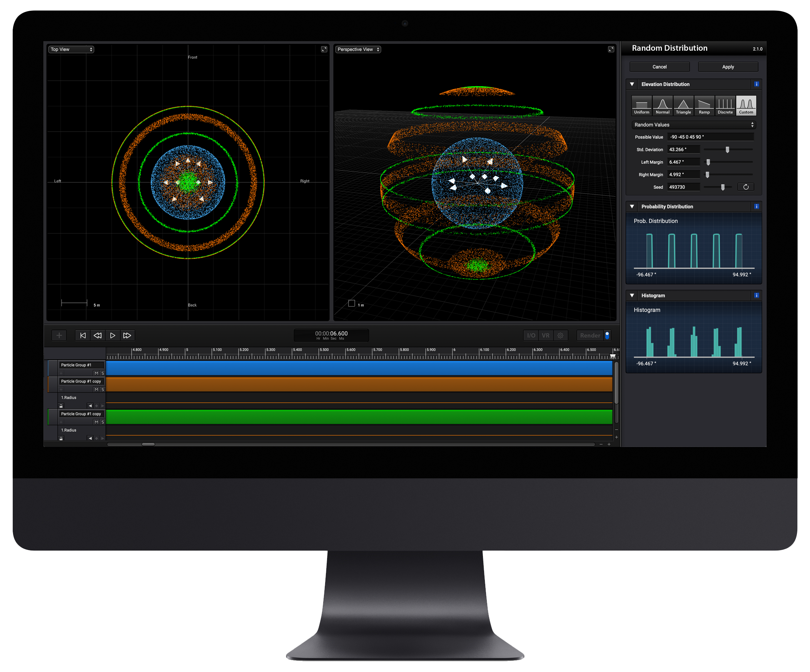Open the Random Values dropdown
This screenshot has width=810, height=672.
point(693,125)
